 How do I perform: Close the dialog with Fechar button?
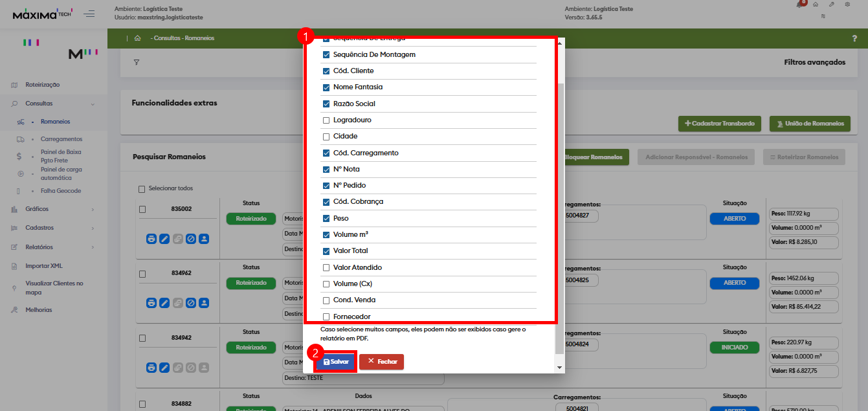tap(381, 362)
